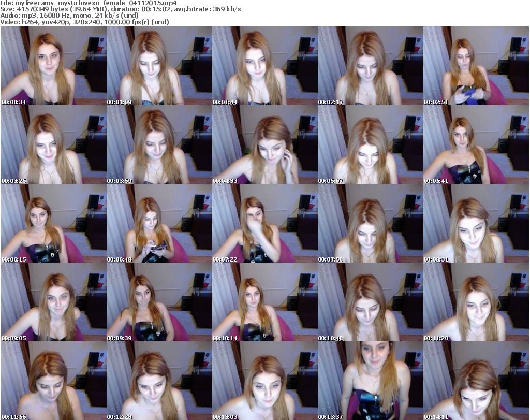Viewport: 530px width, 420px height.
Task: Open the frame at 00:01:44
Action: tap(264, 66)
